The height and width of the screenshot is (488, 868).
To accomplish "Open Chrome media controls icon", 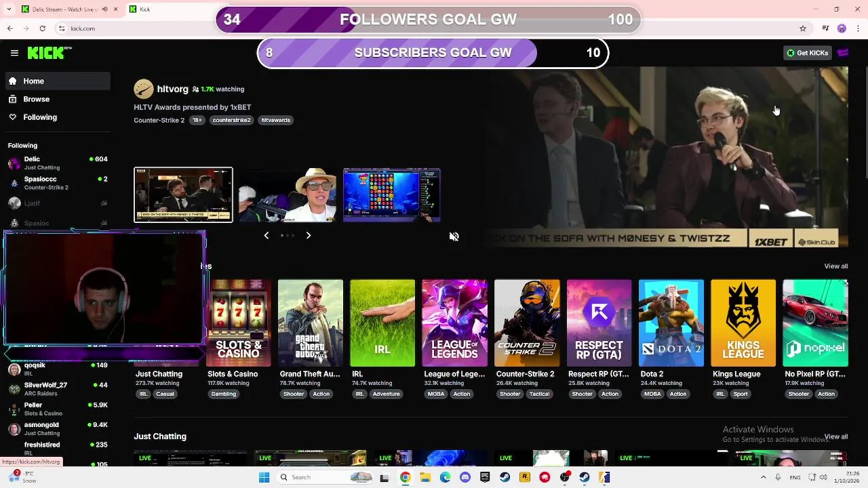I will [825, 28].
